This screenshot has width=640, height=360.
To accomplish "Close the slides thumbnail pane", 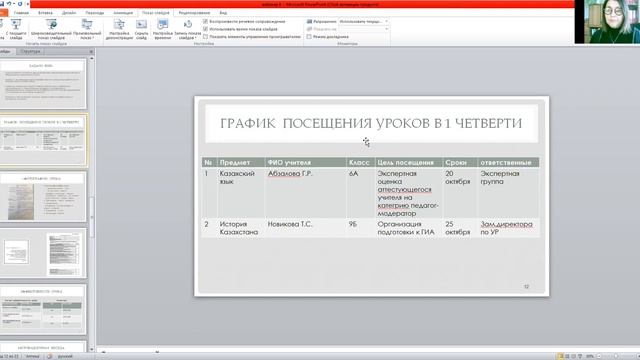I will tap(91, 51).
